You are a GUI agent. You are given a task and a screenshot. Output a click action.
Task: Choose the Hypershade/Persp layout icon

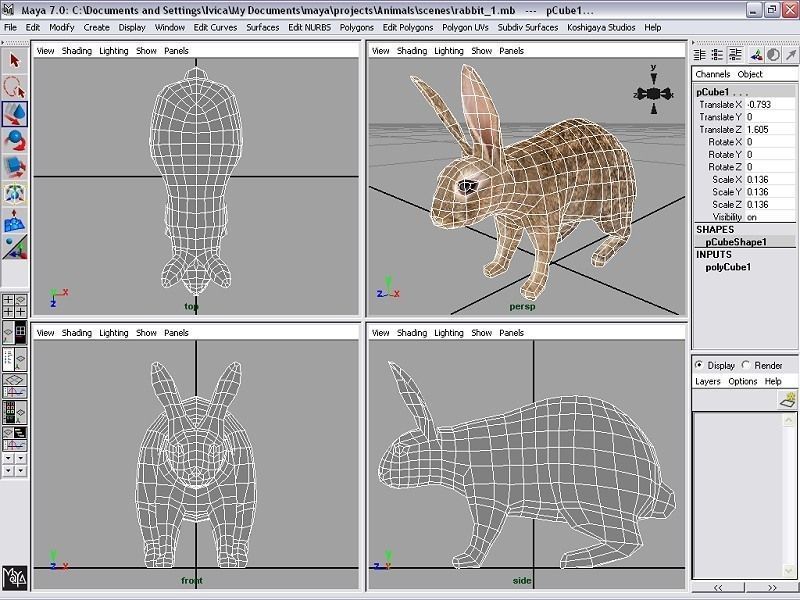[x=14, y=412]
